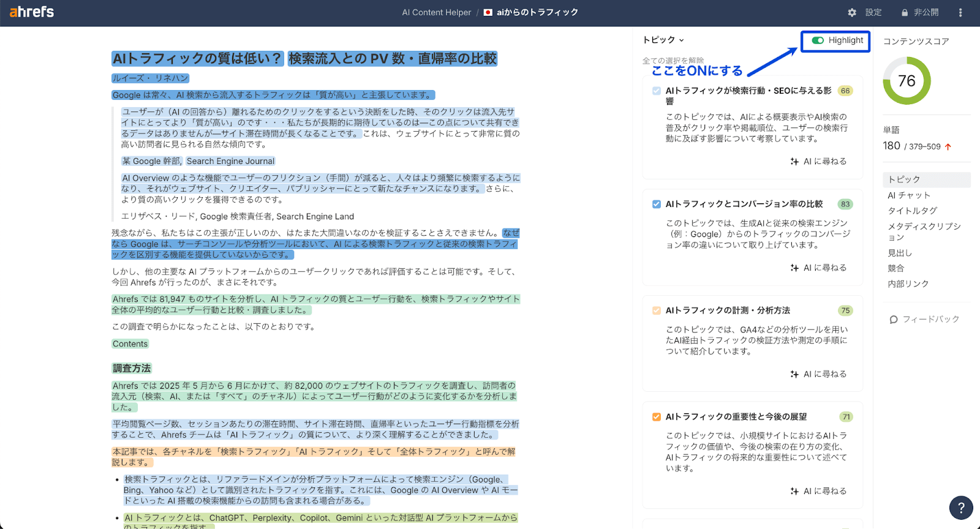This screenshot has height=529, width=980.
Task: Click AI に尋ねる under AIトラフィックとコンバージョン率の比較
Action: pyautogui.click(x=819, y=268)
